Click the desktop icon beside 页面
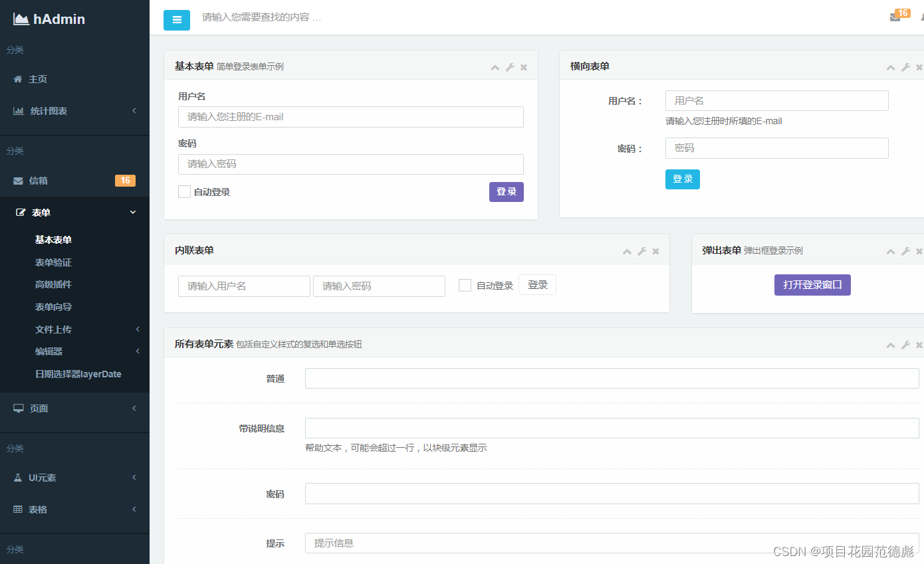Screen dimensions: 924x564 click(19, 409)
